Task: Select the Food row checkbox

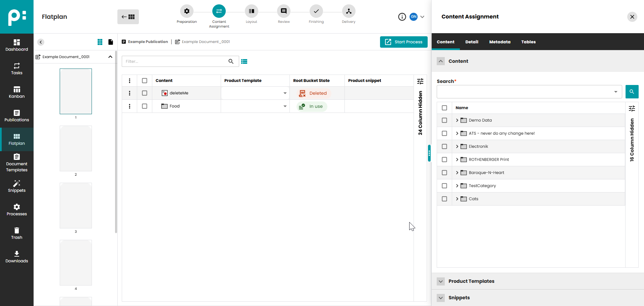Action: [145, 106]
